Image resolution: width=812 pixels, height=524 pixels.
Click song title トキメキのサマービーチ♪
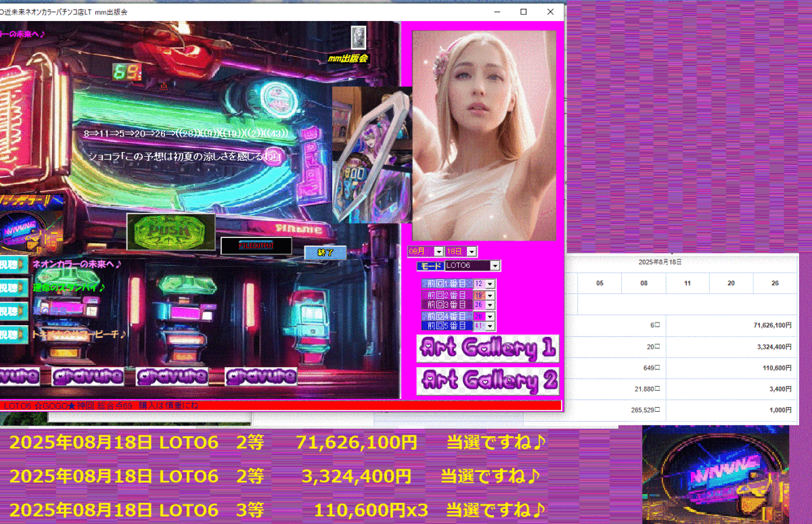[x=80, y=334]
